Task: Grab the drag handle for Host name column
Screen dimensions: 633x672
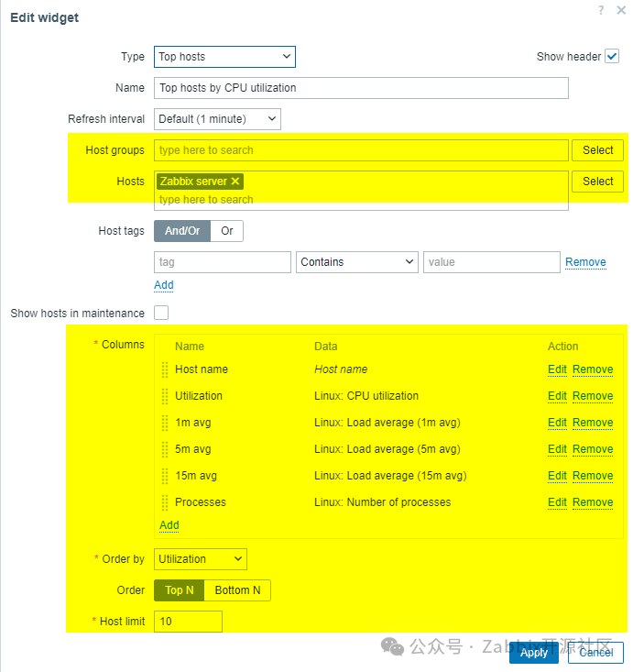Action: click(165, 369)
